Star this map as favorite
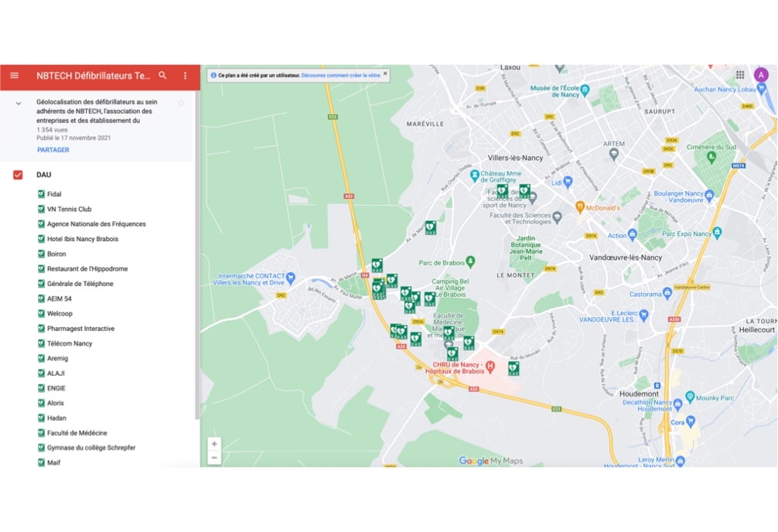The width and height of the screenshot is (778, 532). click(181, 103)
